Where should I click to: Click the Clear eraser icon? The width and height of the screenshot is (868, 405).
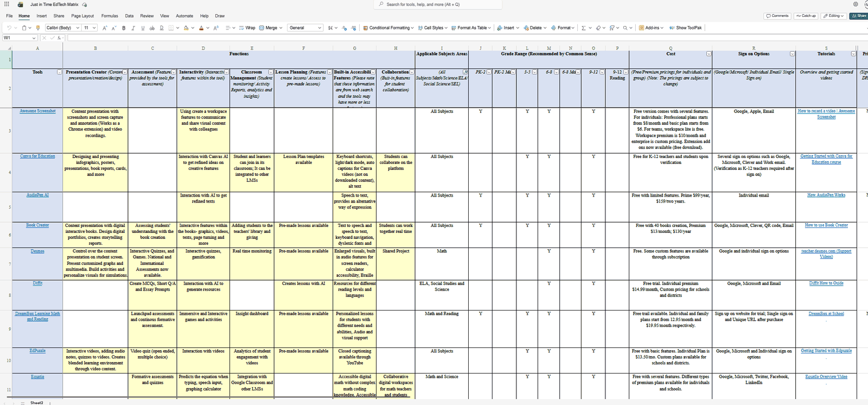click(x=598, y=28)
